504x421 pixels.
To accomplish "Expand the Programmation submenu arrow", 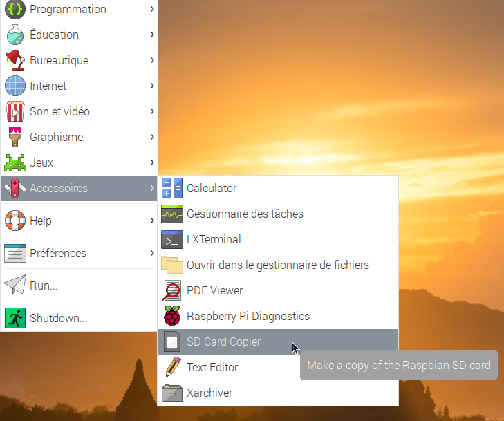I will coord(152,9).
